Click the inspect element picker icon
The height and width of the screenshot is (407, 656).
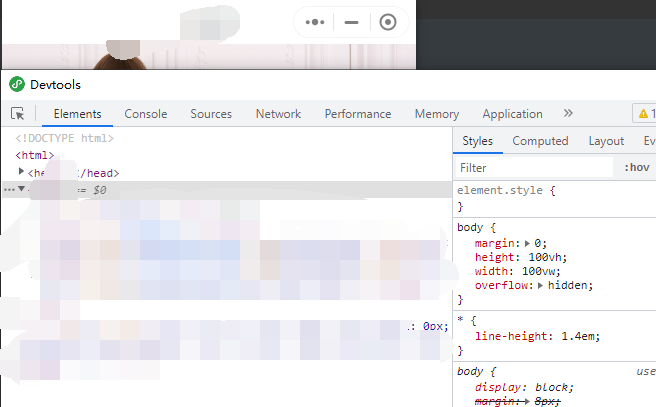[18, 113]
